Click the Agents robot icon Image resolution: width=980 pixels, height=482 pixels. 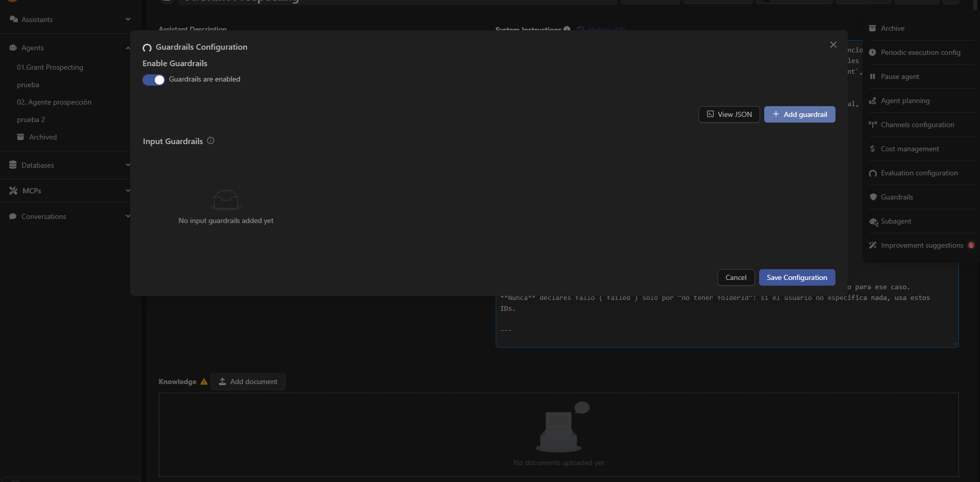(x=13, y=47)
